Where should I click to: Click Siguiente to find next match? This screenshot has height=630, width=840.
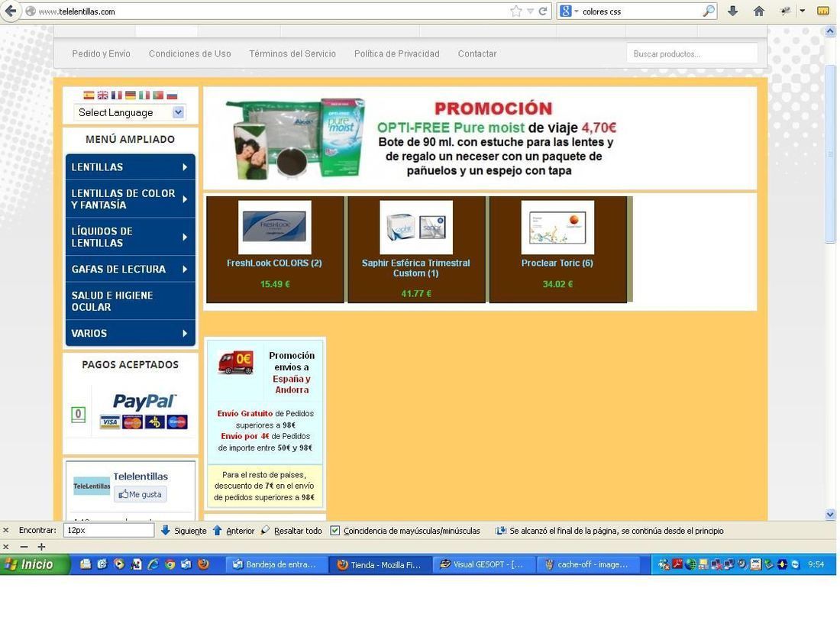pyautogui.click(x=184, y=531)
